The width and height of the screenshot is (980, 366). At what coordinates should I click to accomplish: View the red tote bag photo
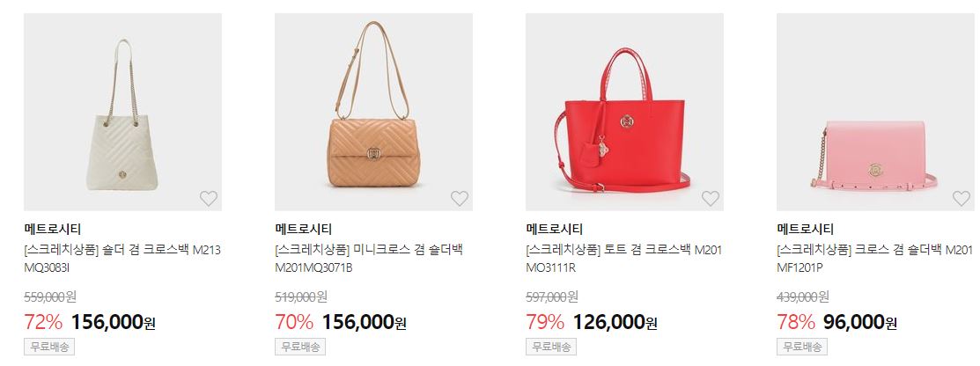click(624, 112)
